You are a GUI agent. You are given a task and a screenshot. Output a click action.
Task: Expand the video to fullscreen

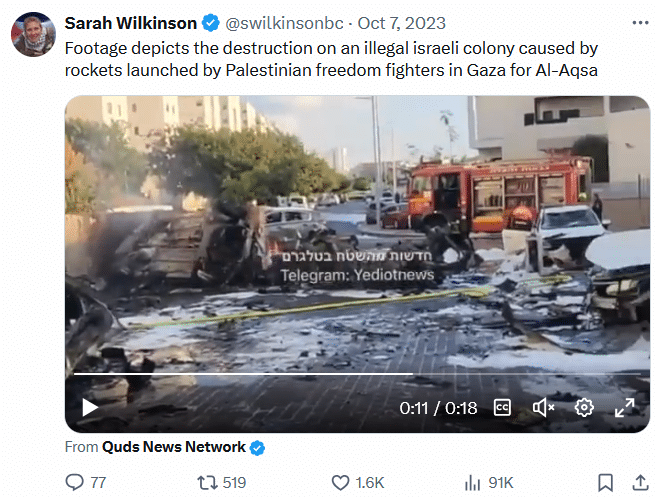(624, 407)
